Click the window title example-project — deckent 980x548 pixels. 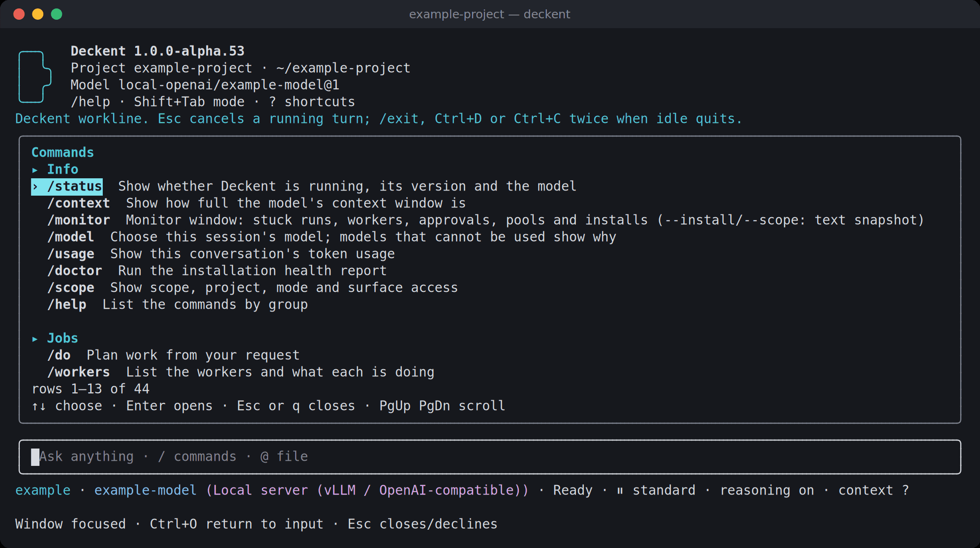(x=490, y=14)
